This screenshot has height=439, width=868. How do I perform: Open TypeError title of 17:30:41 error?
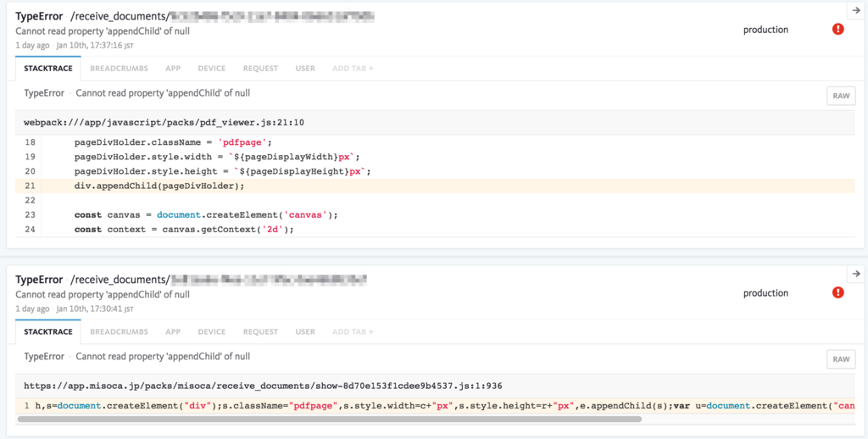tap(39, 281)
